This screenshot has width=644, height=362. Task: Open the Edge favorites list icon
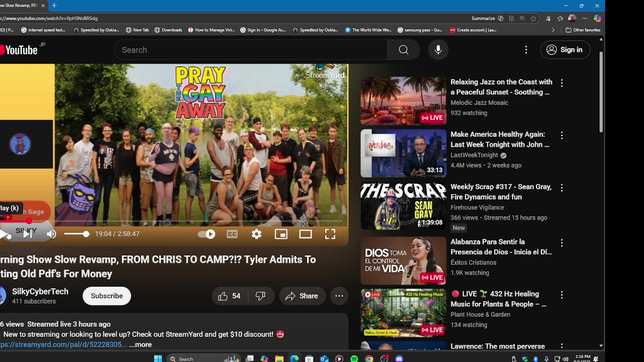560,19
